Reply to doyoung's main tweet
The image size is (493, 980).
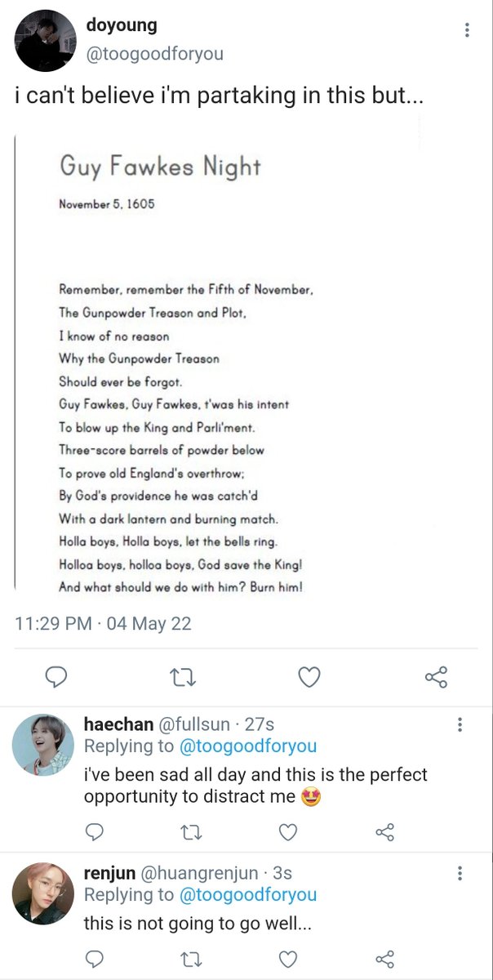(56, 677)
